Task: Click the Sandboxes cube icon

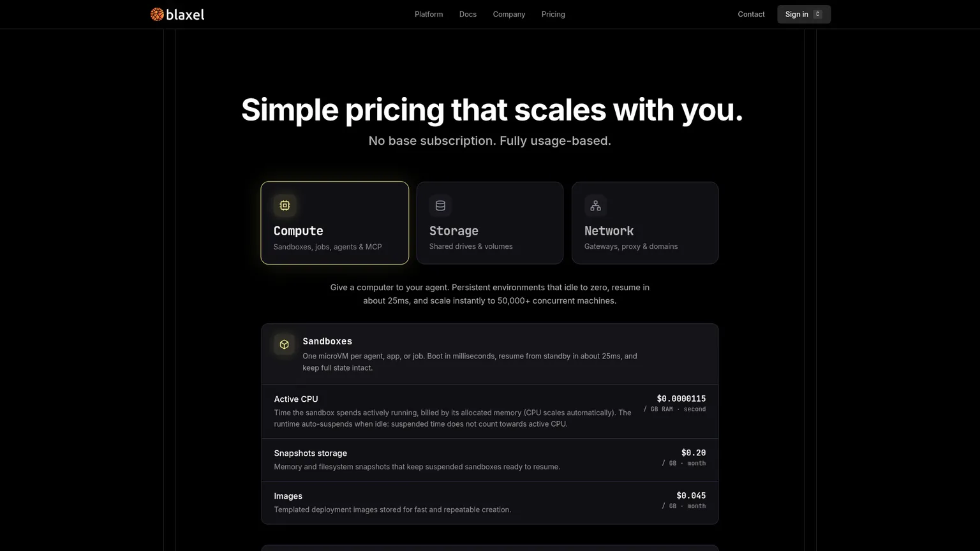Action: point(285,344)
